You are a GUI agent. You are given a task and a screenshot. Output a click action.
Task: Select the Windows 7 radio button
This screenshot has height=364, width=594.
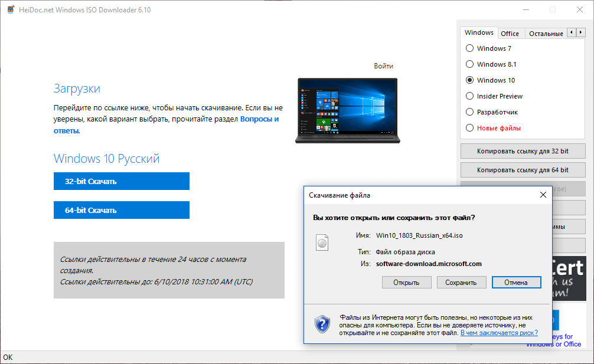(x=469, y=48)
